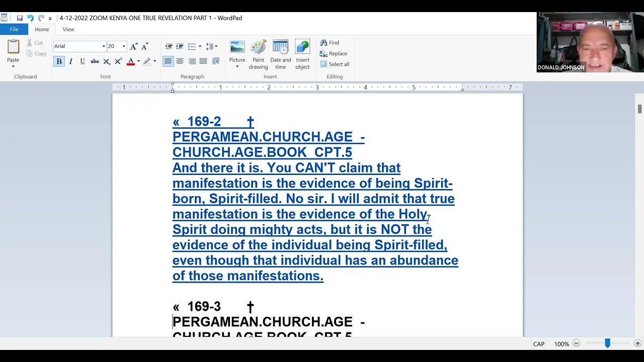
Task: Insert a Picture
Action: click(237, 50)
